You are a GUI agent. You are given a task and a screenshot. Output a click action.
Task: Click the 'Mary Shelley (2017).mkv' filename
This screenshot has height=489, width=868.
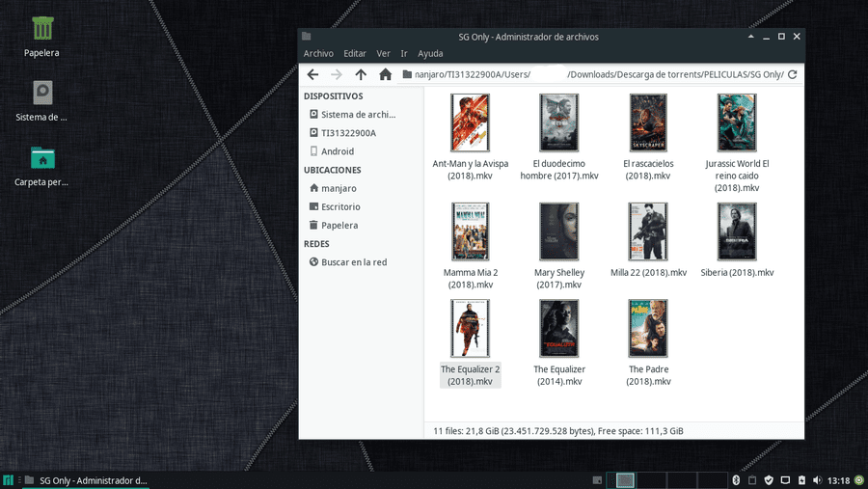559,279
